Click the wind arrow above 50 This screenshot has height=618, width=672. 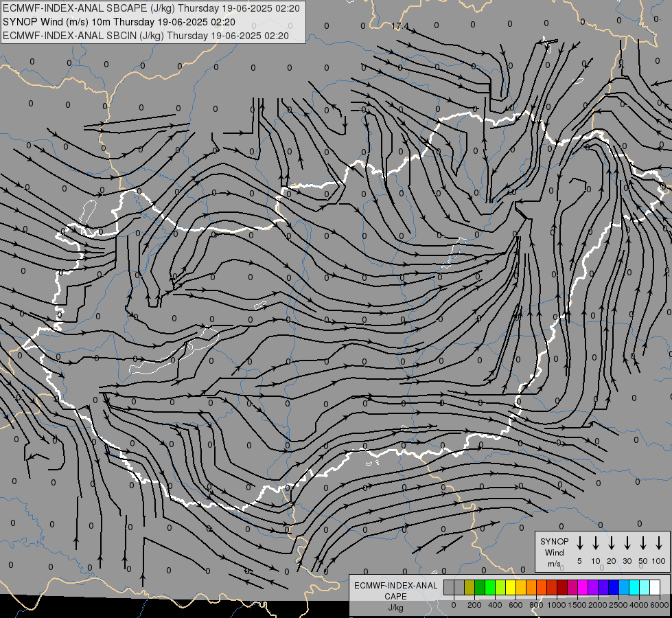(643, 543)
